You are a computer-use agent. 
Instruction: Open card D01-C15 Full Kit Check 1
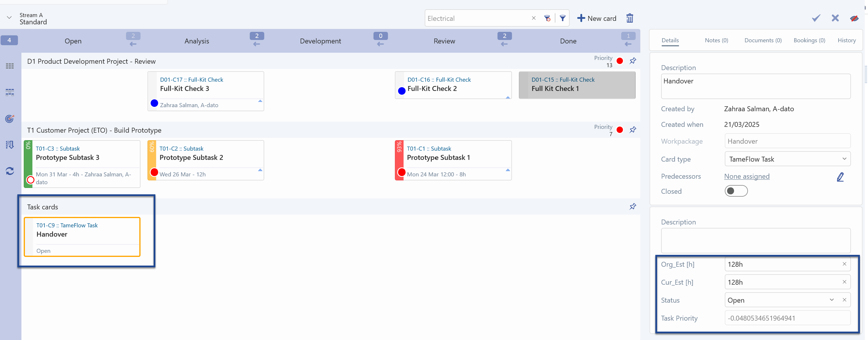coord(577,85)
